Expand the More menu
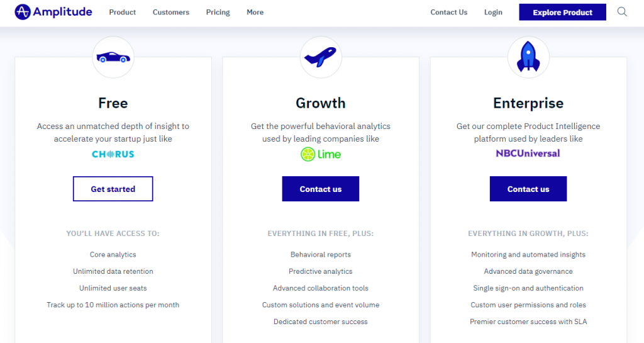 (x=255, y=13)
